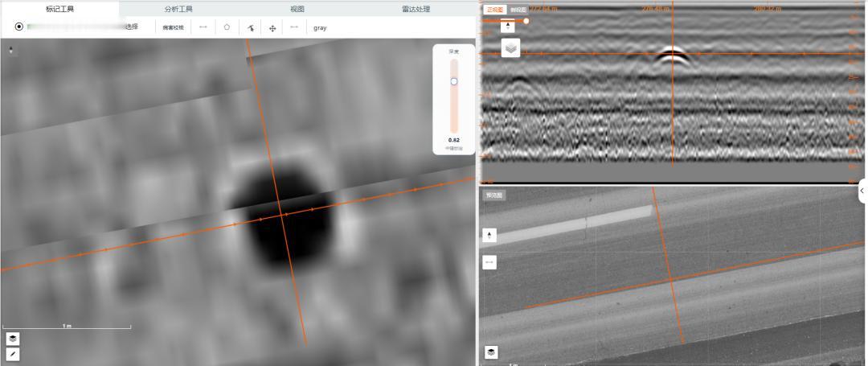868x366 pixels.
Task: Click the horizontal slider handle in the radar panel
Action: click(x=526, y=21)
